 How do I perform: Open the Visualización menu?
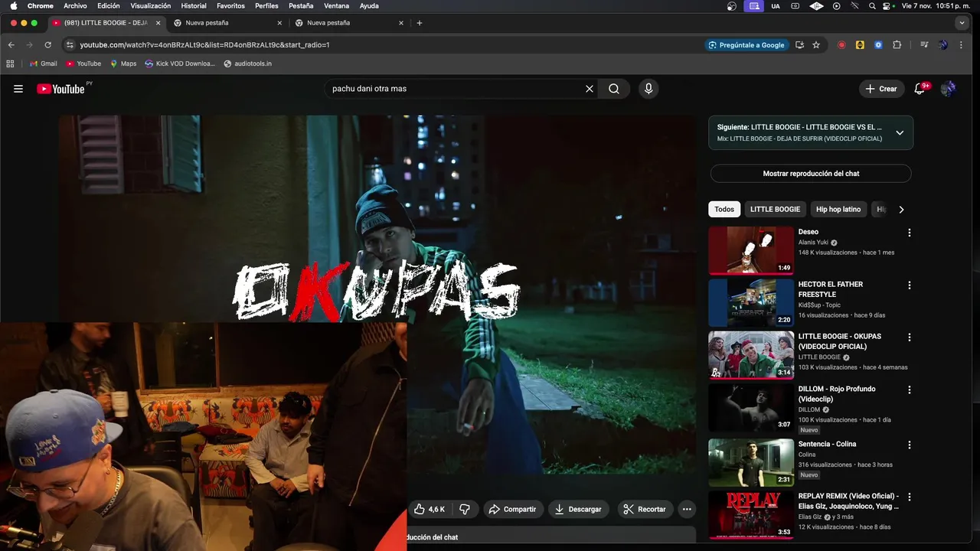[x=150, y=6]
